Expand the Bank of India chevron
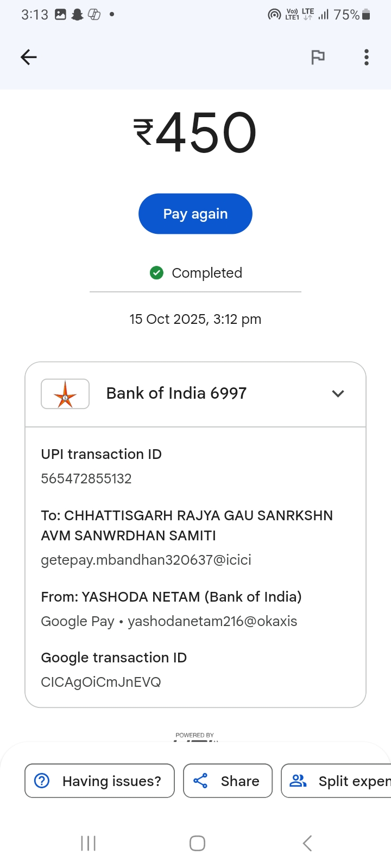Viewport: 391px width, 868px height. 338,394
